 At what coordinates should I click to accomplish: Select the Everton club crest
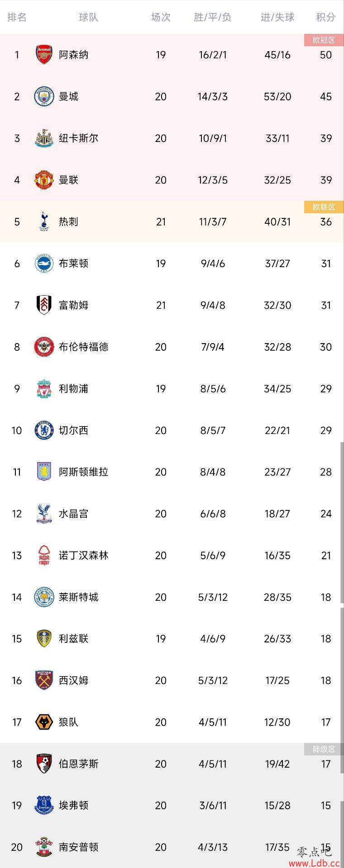pyautogui.click(x=44, y=805)
